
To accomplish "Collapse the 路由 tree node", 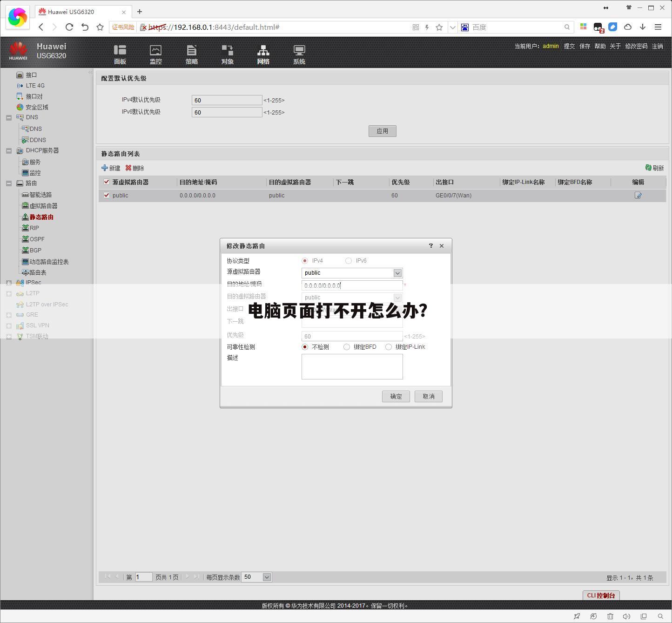I will click(9, 183).
